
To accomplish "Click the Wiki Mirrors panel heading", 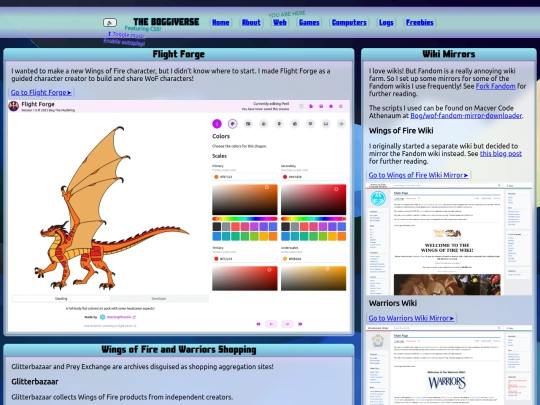I will pyautogui.click(x=449, y=54).
